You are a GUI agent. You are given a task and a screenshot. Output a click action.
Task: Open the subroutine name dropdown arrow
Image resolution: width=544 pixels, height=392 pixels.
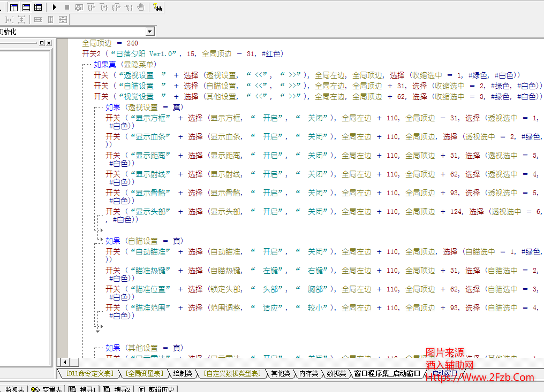coord(150,32)
